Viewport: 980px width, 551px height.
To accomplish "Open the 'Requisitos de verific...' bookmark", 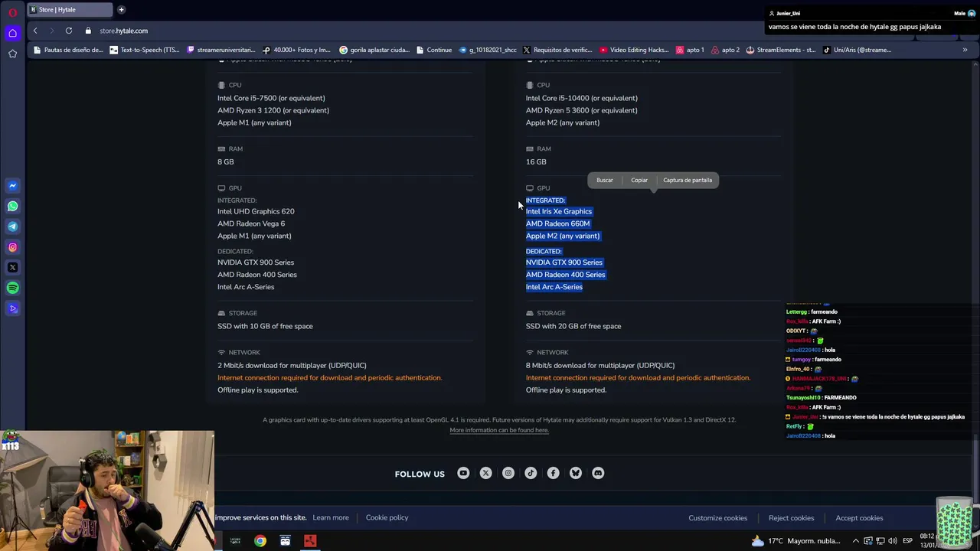I will click(x=557, y=50).
